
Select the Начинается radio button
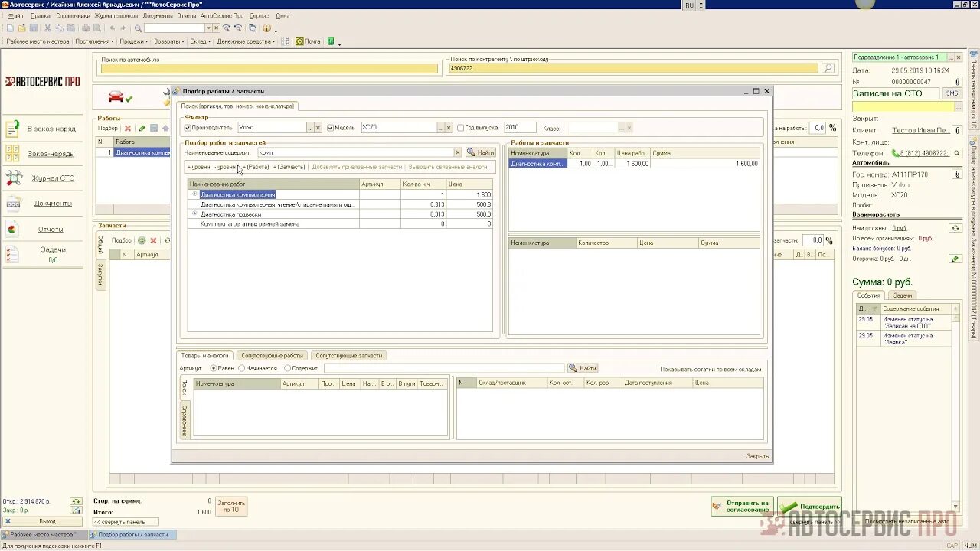click(x=241, y=368)
